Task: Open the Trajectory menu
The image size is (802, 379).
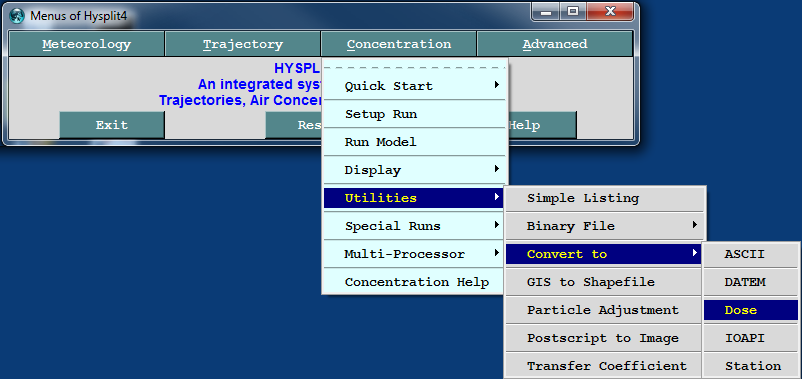Action: pos(243,44)
